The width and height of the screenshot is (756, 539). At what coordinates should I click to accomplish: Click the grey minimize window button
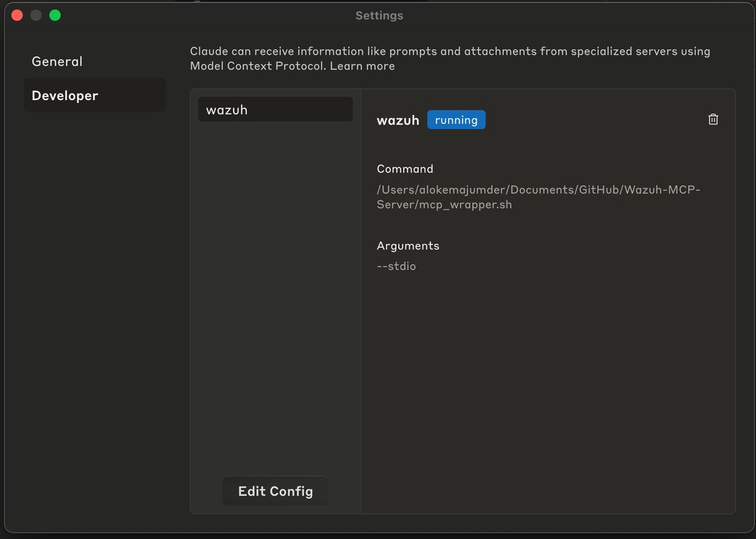click(x=36, y=15)
